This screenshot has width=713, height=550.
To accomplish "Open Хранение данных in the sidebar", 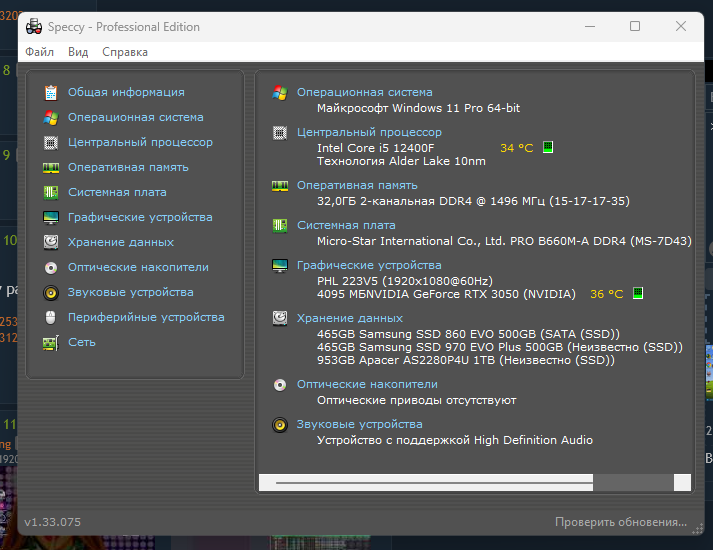I will (x=121, y=242).
